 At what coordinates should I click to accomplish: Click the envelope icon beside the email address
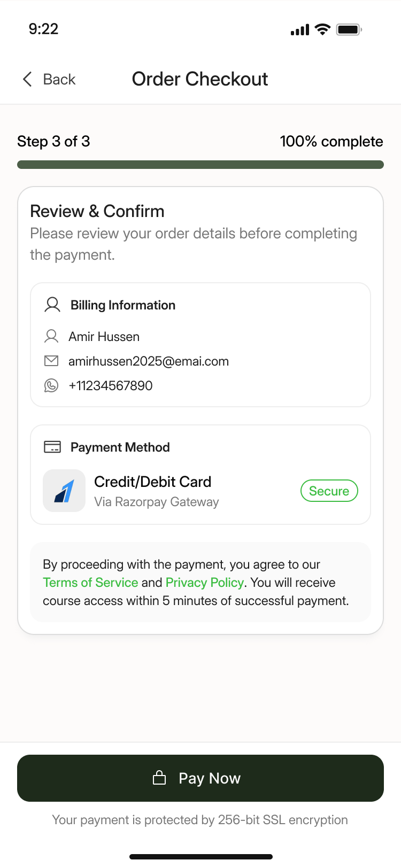[51, 360]
